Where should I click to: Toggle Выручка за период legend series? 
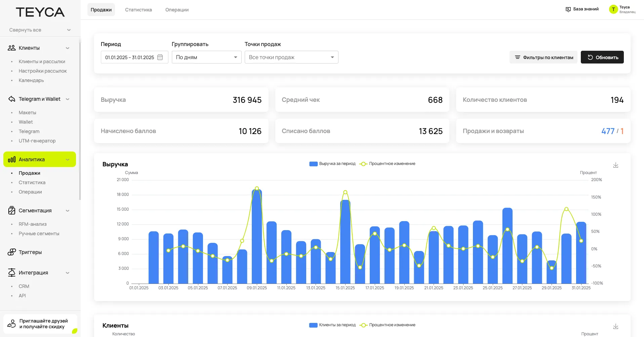(332, 164)
